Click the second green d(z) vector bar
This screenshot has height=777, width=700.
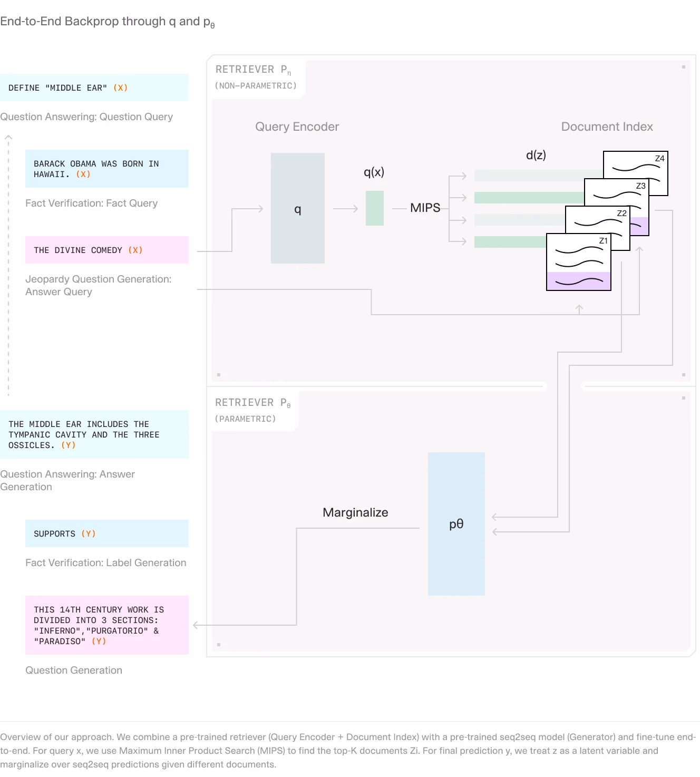(510, 242)
